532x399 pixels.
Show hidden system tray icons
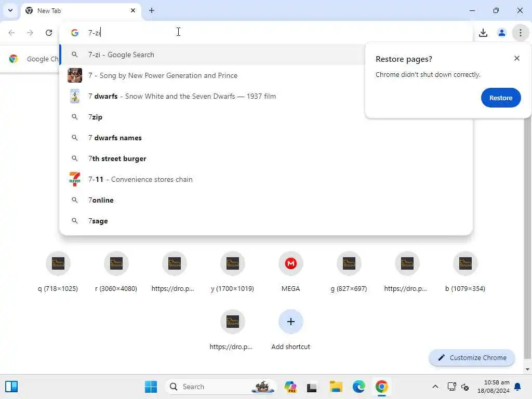[435, 387]
